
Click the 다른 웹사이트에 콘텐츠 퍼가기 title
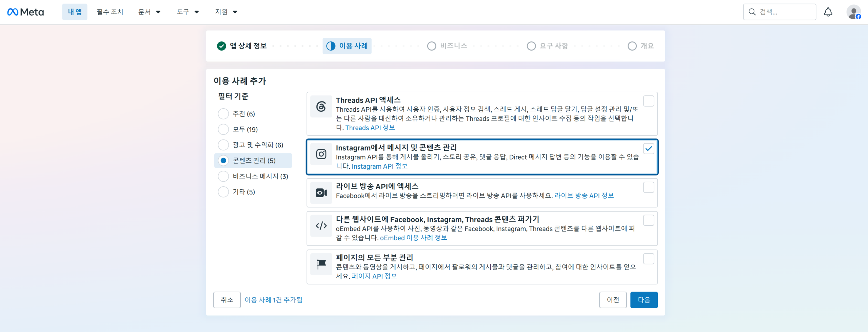click(437, 219)
